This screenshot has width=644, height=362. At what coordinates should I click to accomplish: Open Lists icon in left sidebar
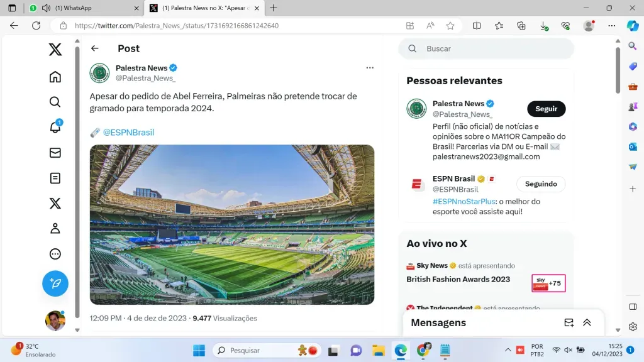tap(55, 178)
